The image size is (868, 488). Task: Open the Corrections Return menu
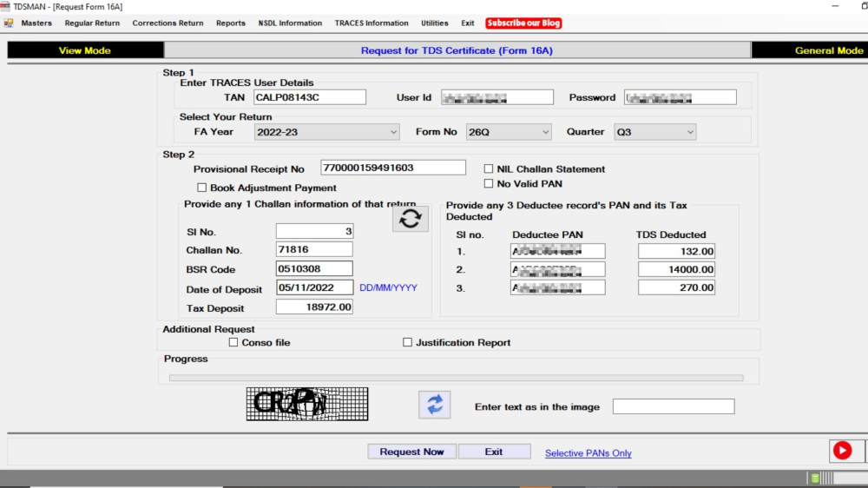point(168,23)
